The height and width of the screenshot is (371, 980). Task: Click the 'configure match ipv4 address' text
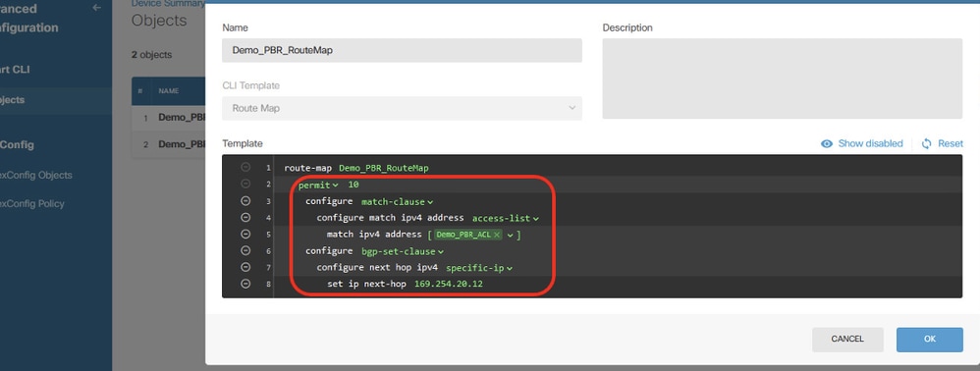click(x=390, y=218)
